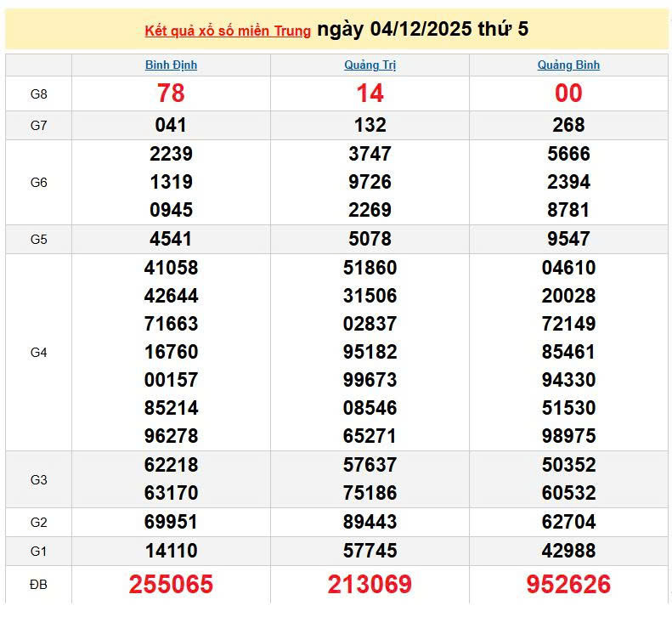Click G6 value 1319

tap(171, 182)
